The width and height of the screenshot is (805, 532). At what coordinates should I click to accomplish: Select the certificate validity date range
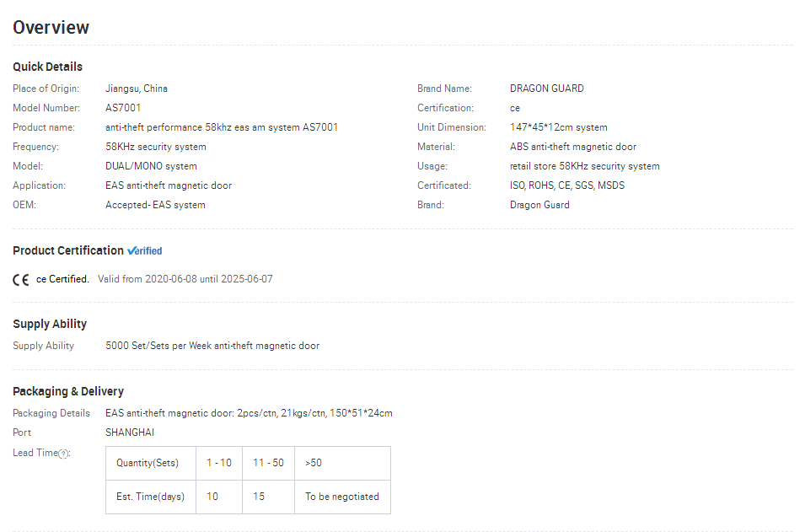coord(185,279)
